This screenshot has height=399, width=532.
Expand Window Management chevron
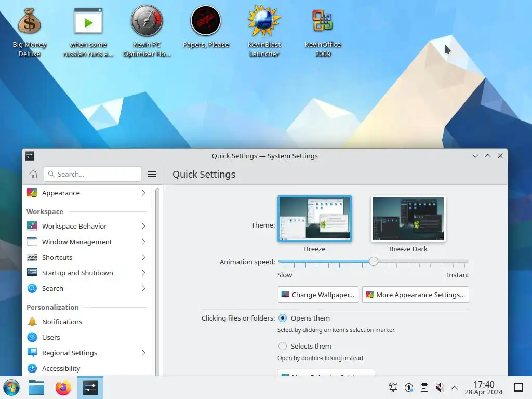point(143,242)
